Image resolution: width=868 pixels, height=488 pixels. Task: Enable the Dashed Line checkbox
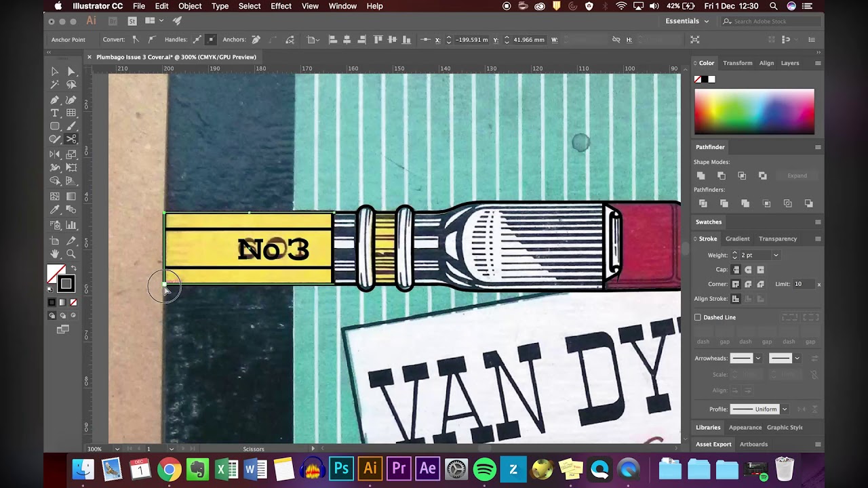click(698, 317)
